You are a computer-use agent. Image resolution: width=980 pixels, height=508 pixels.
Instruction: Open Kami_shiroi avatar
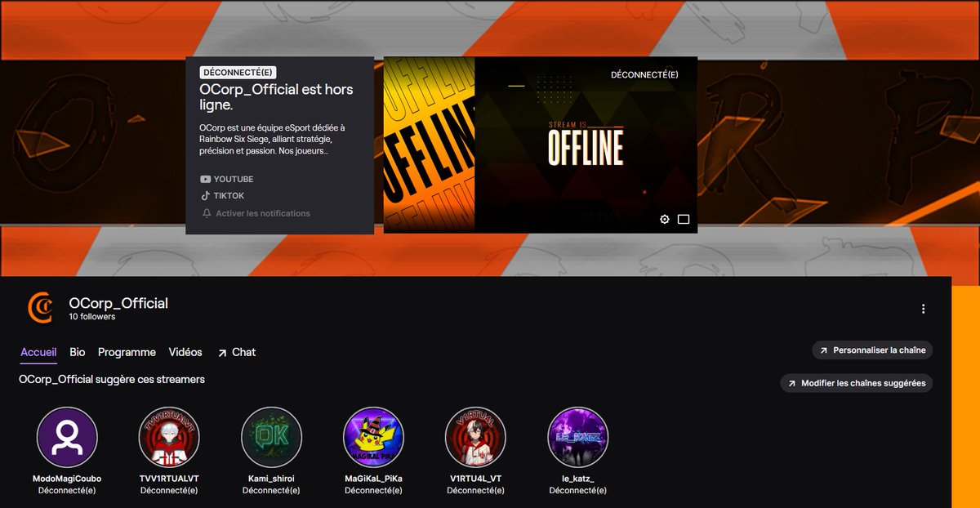(271, 437)
